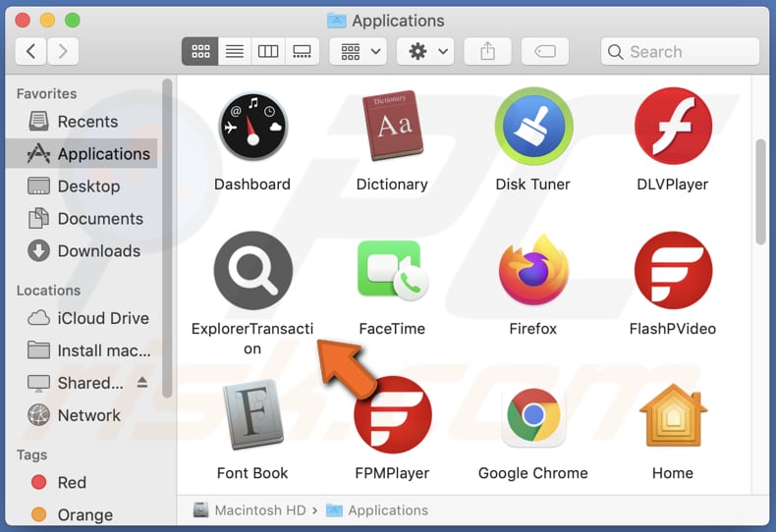776x532 pixels.
Task: Click the Applications window title folder icon
Action: [337, 21]
